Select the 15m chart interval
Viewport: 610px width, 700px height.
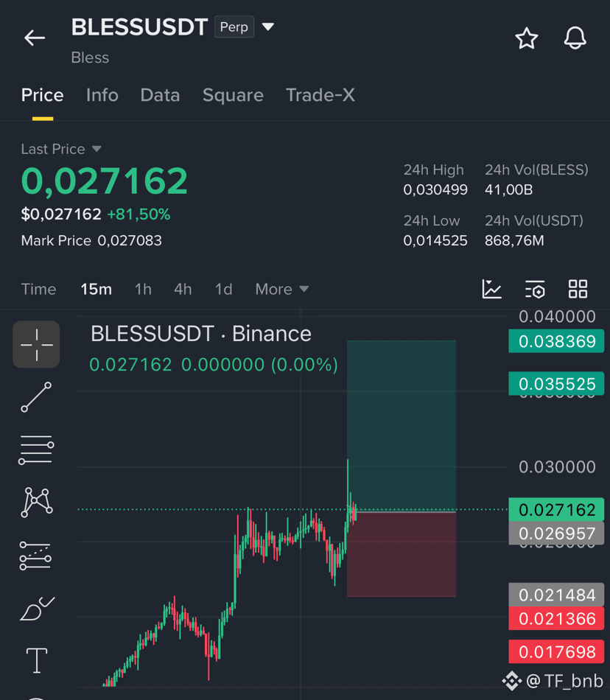96,290
